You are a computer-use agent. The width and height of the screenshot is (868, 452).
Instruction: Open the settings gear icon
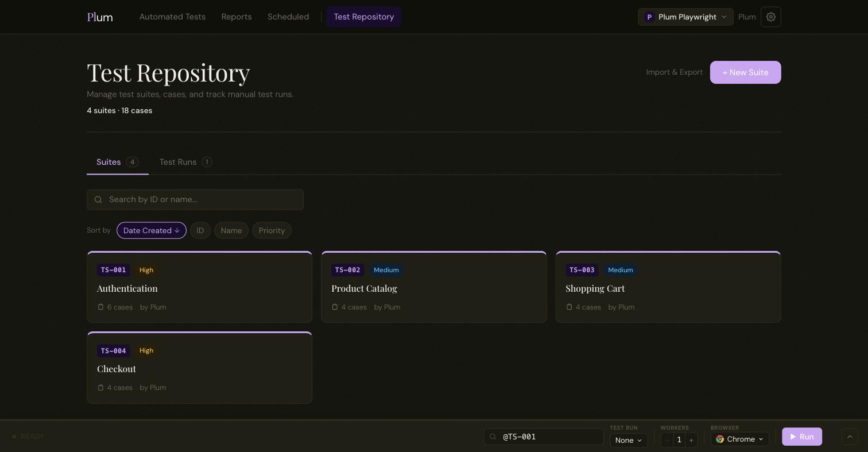771,17
